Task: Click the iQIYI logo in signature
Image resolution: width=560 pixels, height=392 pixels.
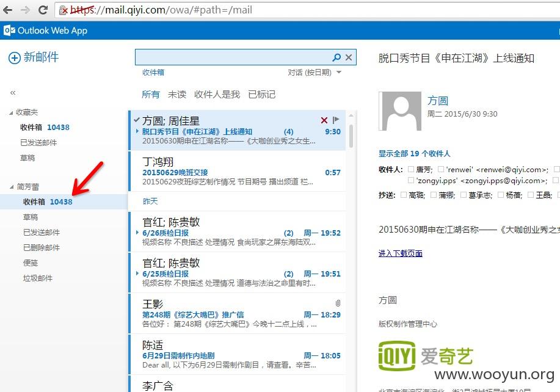Action: (x=397, y=357)
